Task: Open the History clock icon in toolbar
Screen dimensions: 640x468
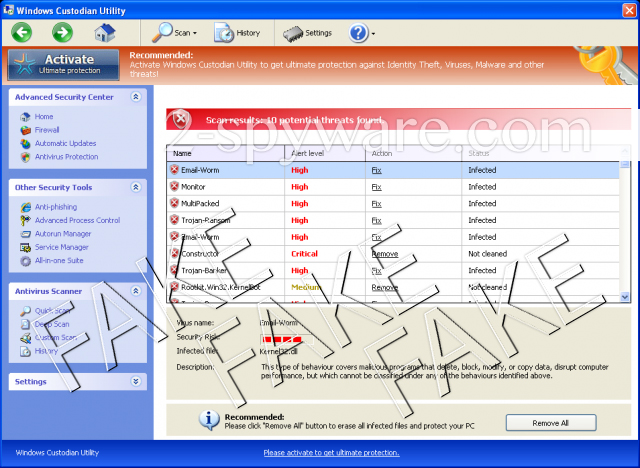Action: (x=224, y=33)
